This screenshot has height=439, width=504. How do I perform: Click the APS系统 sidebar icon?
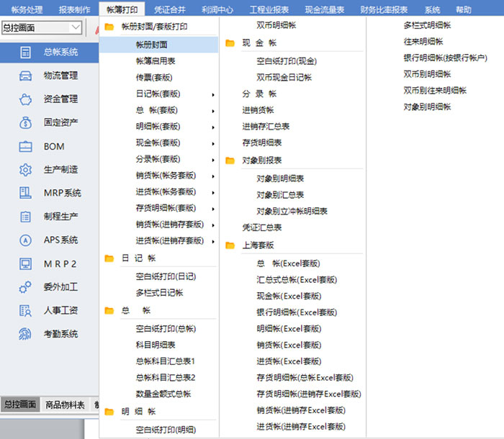(26, 240)
